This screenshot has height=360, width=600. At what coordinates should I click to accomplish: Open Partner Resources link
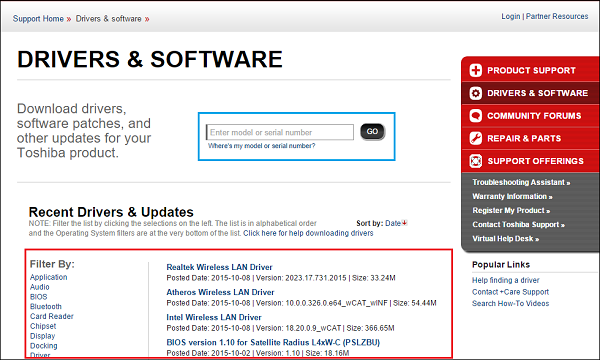click(557, 16)
